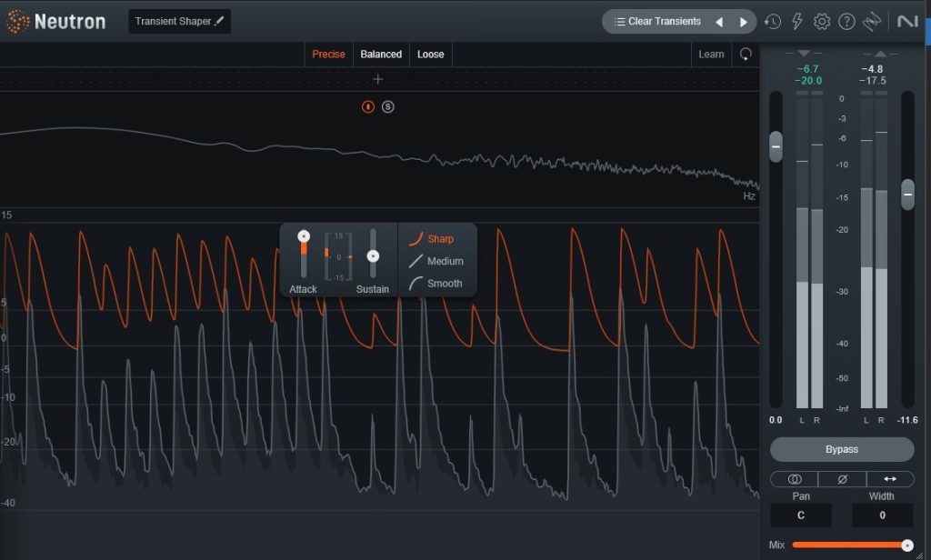
Task: Solo the band with the S button
Action: coord(388,107)
